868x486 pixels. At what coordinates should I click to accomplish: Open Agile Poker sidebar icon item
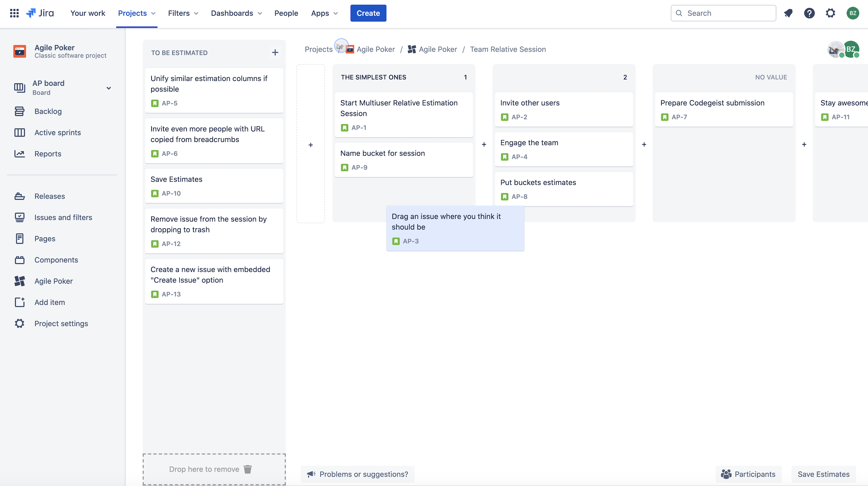(20, 281)
